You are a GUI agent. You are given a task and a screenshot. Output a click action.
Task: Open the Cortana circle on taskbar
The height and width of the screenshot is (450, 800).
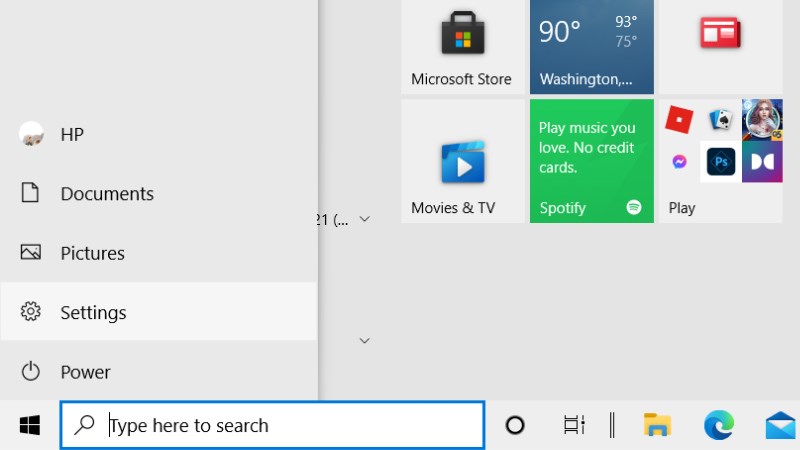point(515,425)
